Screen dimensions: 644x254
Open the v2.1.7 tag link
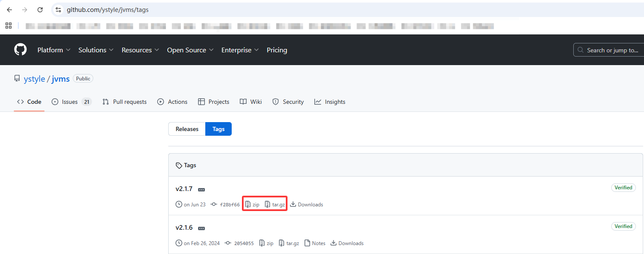[x=184, y=189]
